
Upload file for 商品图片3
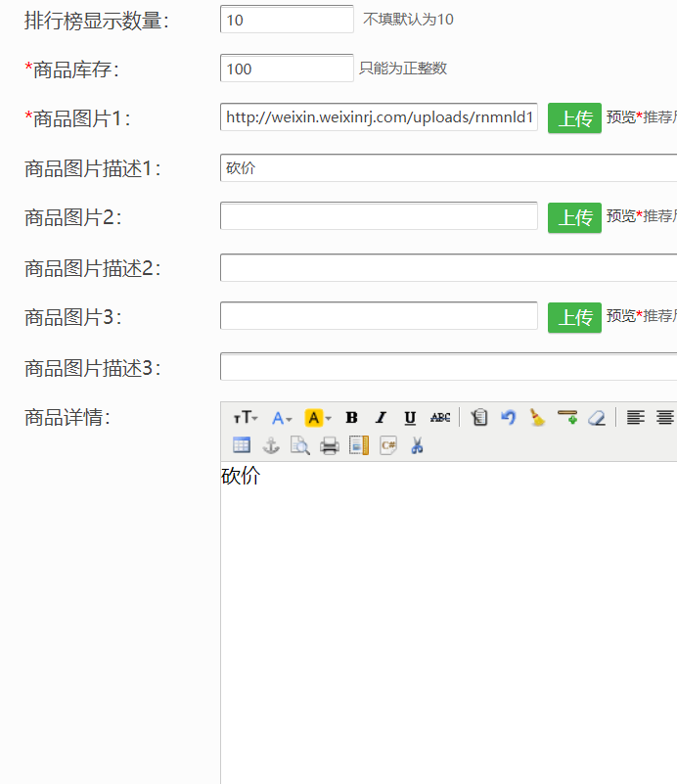[x=574, y=317]
